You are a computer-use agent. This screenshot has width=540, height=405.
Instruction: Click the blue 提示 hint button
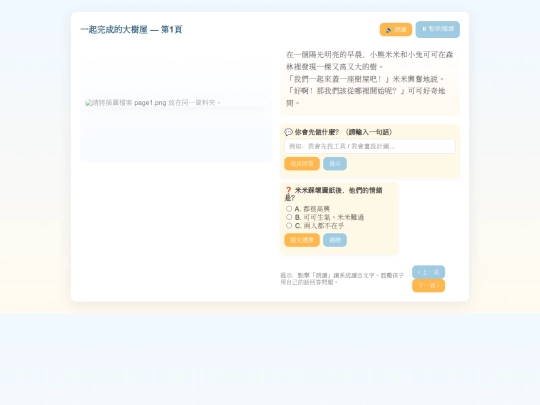[335, 164]
